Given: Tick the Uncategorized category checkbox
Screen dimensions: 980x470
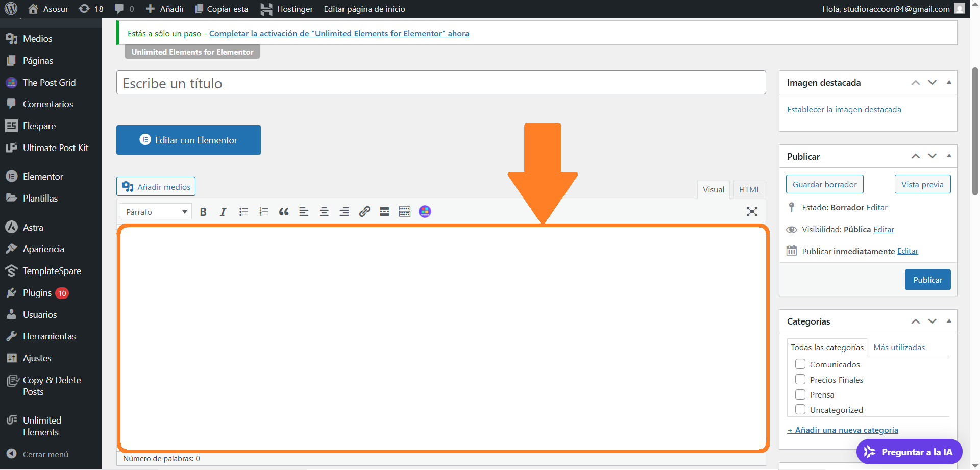Looking at the screenshot, I should (800, 410).
